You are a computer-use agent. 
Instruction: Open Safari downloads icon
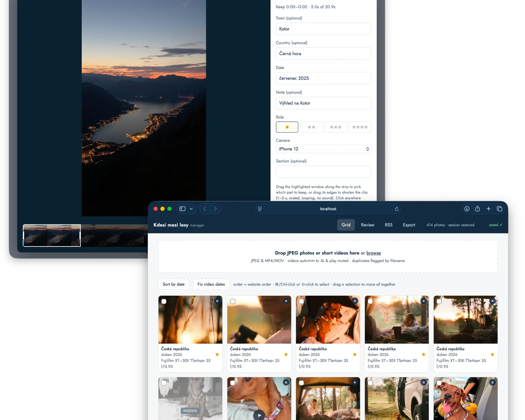pyautogui.click(x=467, y=209)
